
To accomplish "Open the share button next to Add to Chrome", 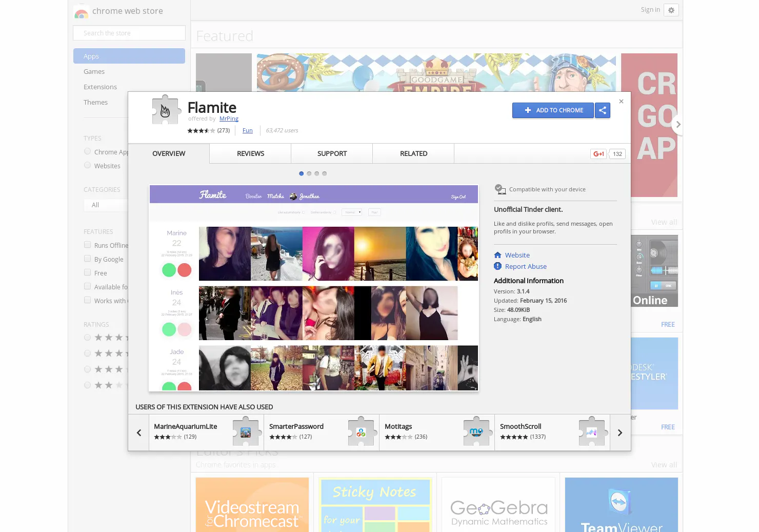I will point(603,110).
